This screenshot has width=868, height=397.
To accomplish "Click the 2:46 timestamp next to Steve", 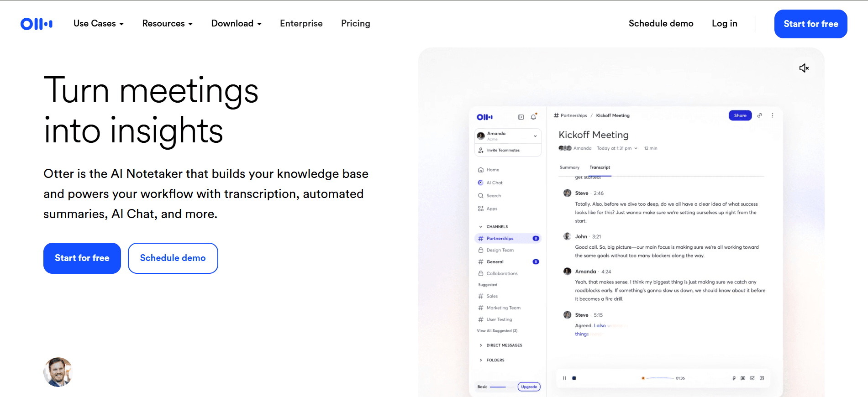I will 599,193.
